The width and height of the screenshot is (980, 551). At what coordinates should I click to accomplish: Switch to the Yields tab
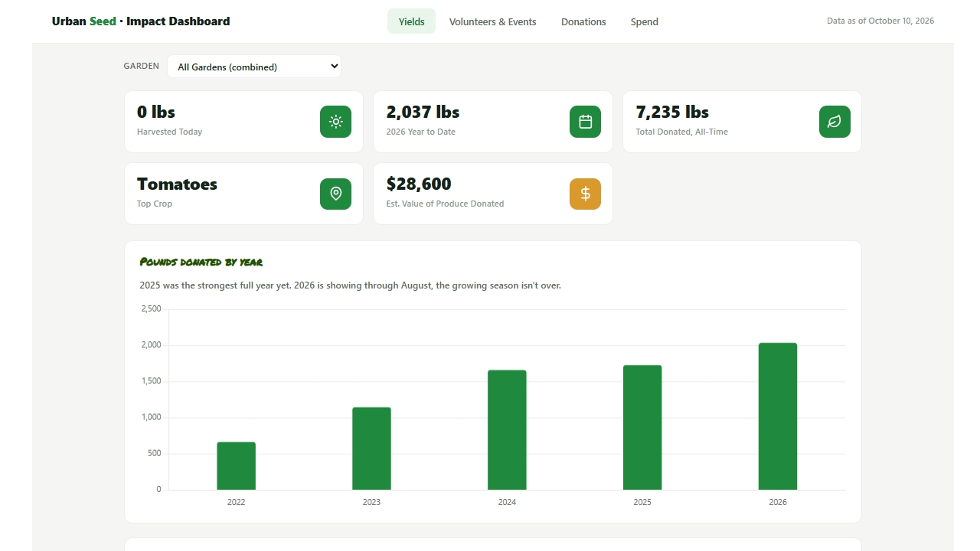coord(411,21)
